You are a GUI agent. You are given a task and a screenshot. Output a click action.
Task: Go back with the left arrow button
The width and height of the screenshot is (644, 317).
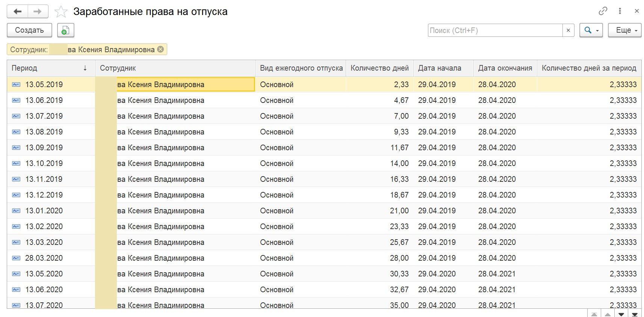[17, 11]
